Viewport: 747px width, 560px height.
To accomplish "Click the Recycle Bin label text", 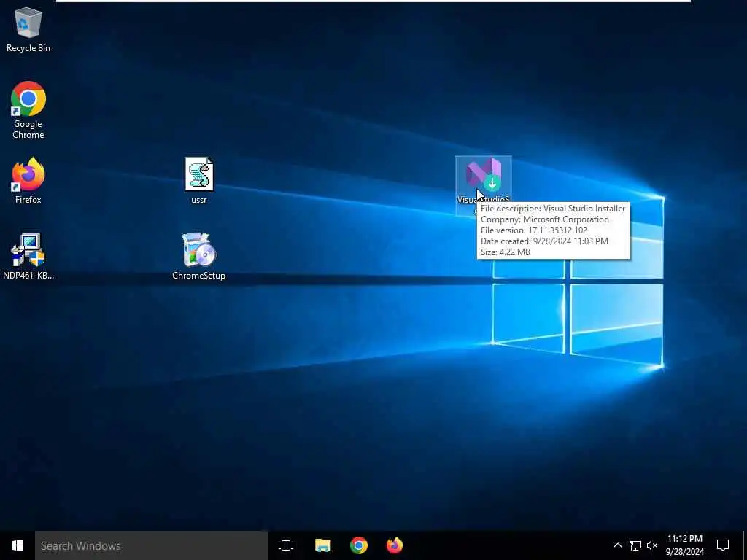I will coord(28,48).
